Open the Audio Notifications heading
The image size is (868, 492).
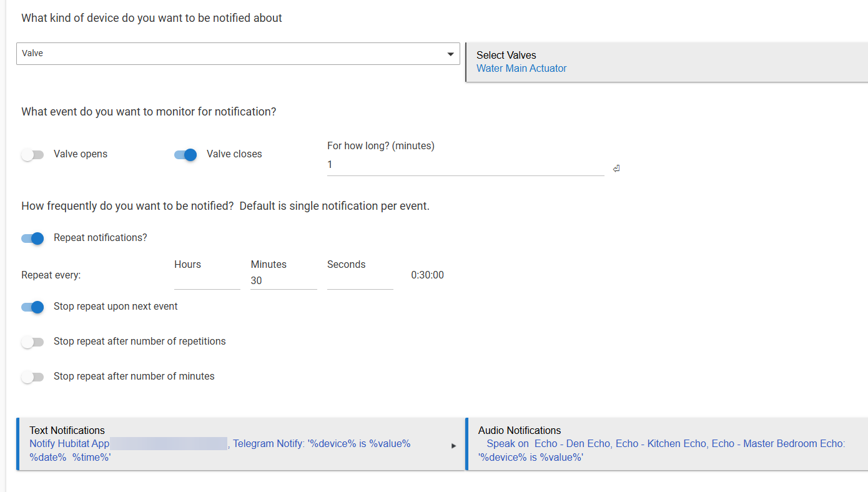519,430
